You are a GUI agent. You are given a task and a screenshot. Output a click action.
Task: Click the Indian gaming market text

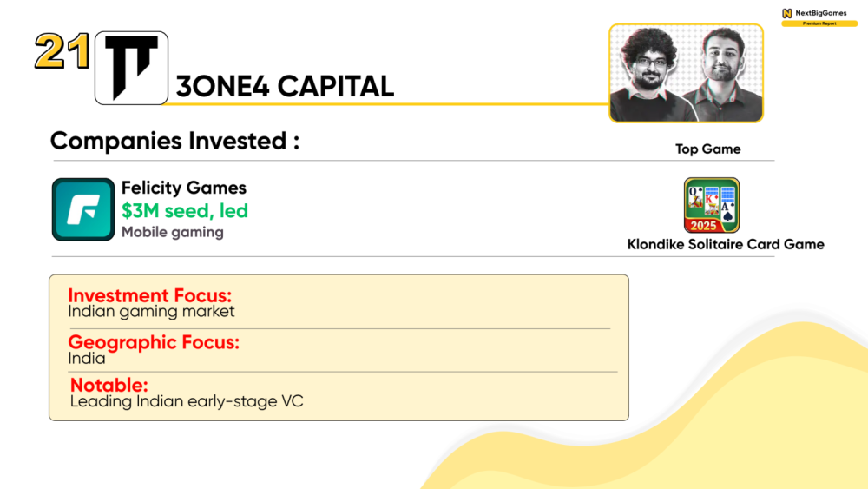pyautogui.click(x=151, y=311)
